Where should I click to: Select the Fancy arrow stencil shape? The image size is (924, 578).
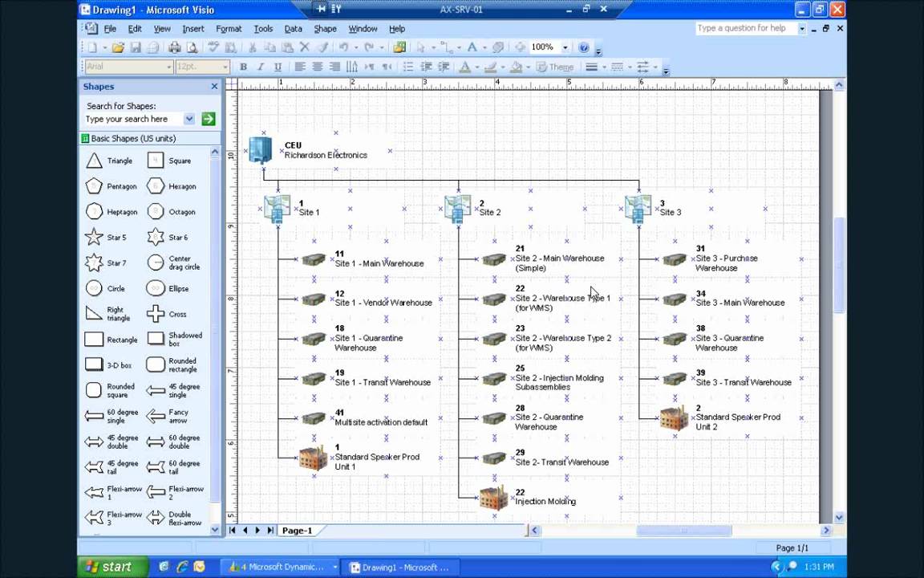(x=168, y=417)
